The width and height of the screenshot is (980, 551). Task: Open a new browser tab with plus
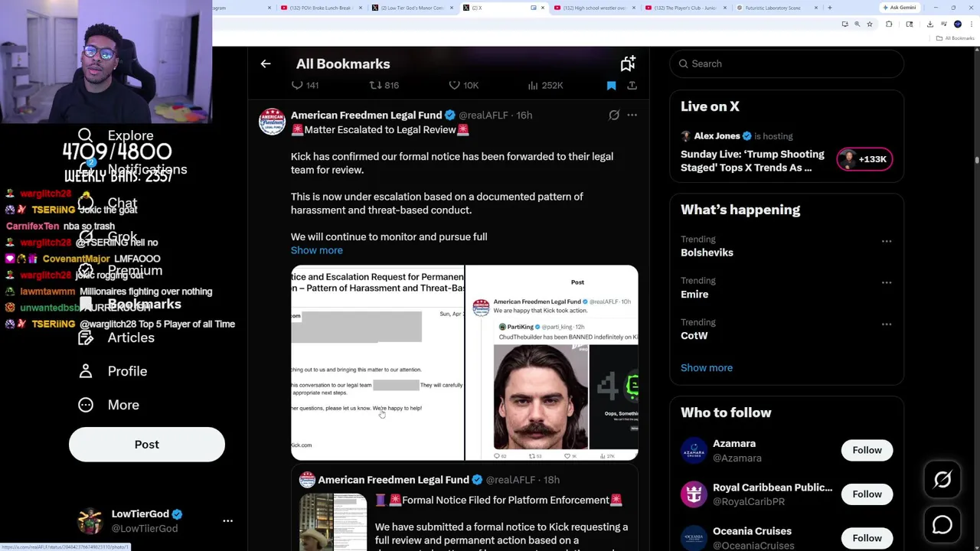830,8
